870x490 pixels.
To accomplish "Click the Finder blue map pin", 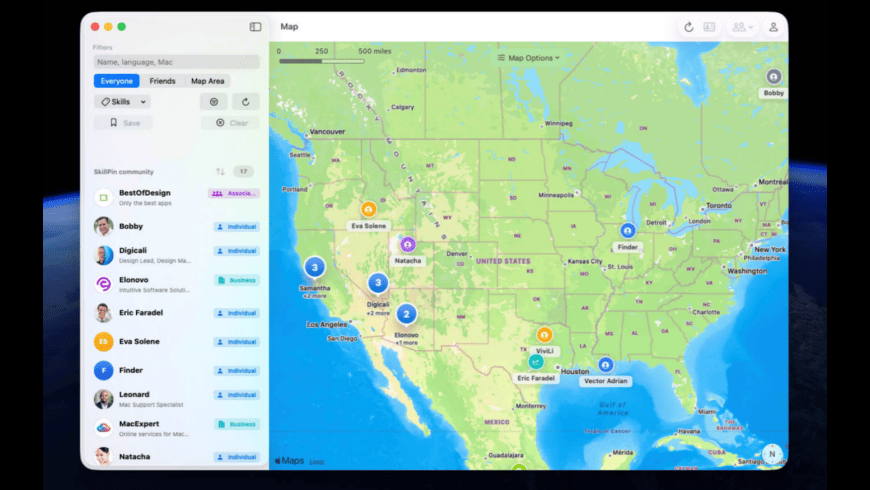I will tap(628, 230).
